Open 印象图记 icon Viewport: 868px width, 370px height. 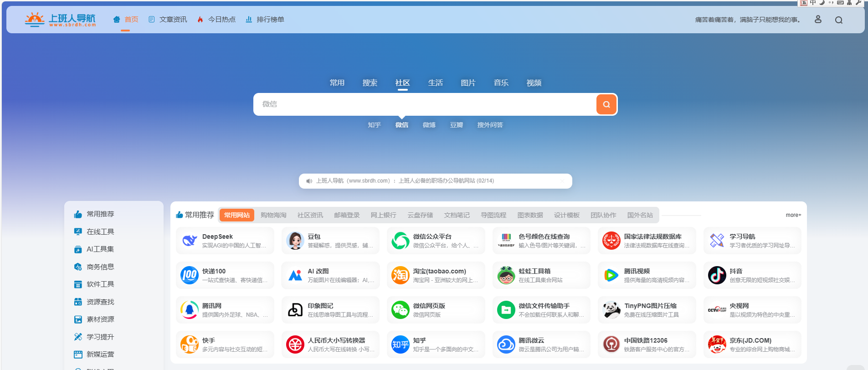pyautogui.click(x=295, y=310)
